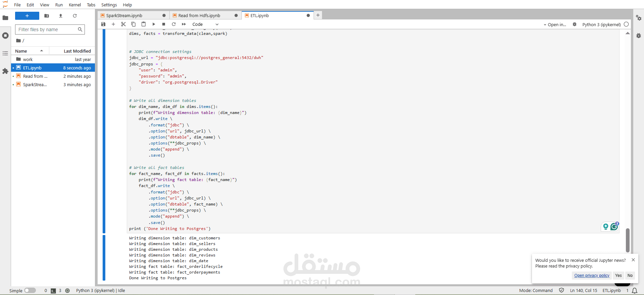Click the notebook vertical scrollbar thumb
Image resolution: width=644 pixels, height=295 pixels.
point(628,240)
